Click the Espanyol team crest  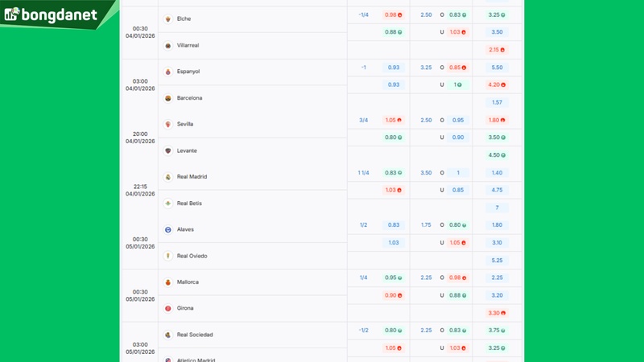point(168,72)
